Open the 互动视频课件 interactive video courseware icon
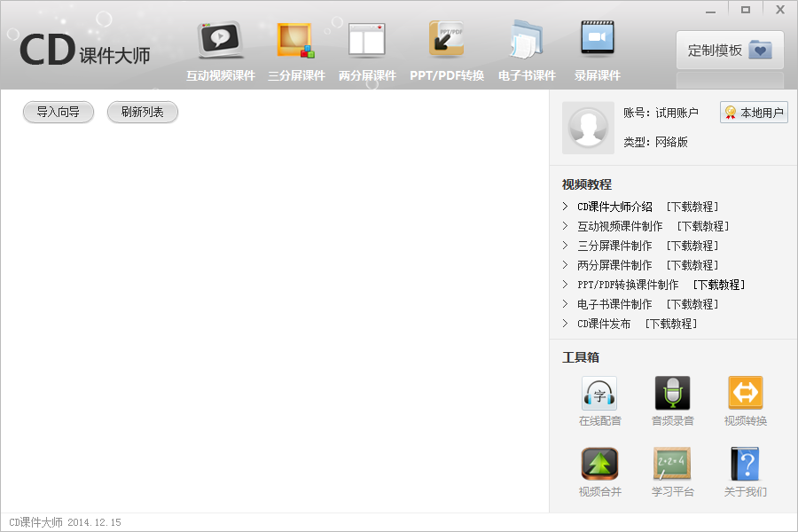This screenshot has height=532, width=798. coord(220,42)
